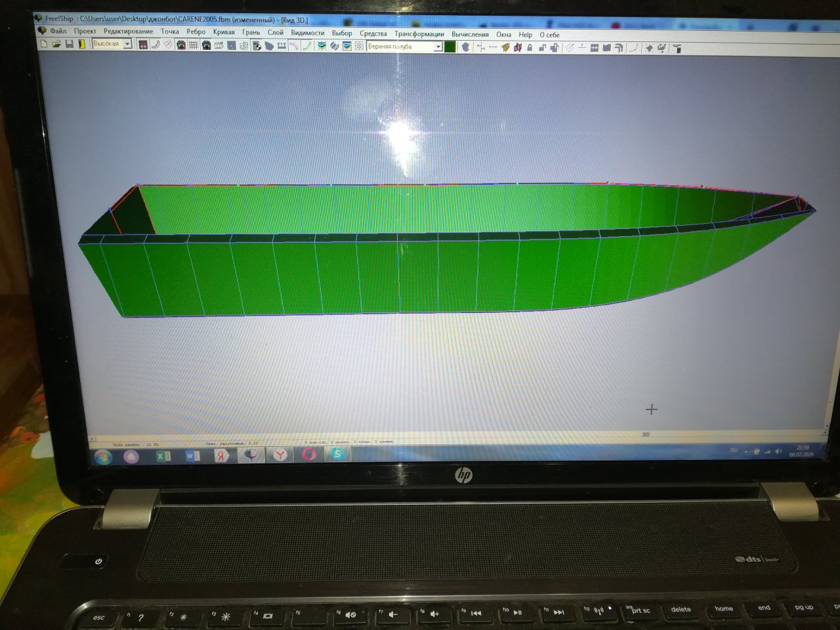Click the 'Help' menu item
840x630 pixels.
tap(525, 35)
